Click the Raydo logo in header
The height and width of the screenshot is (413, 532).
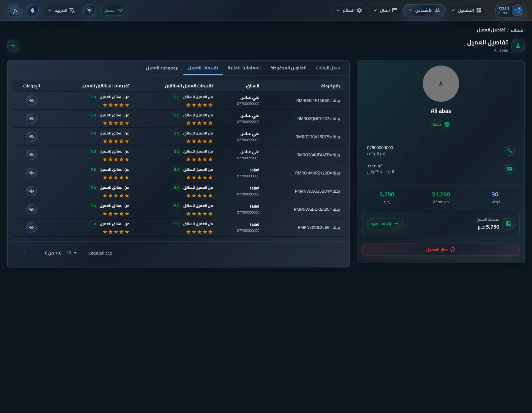coord(511,10)
